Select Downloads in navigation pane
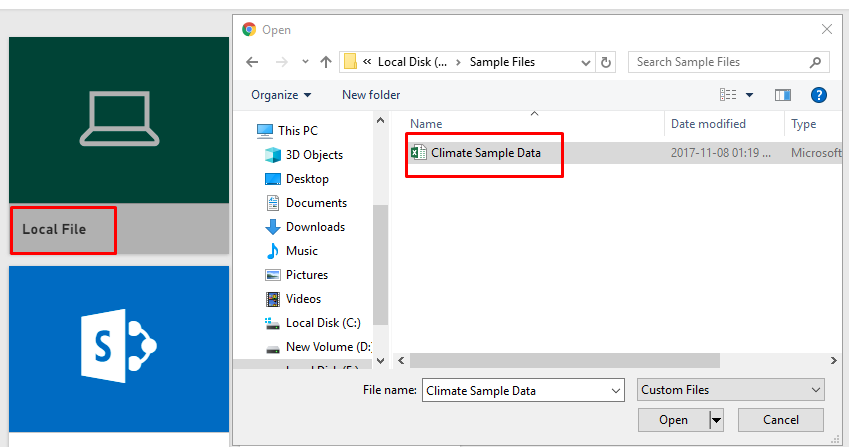849x447 pixels. click(315, 227)
